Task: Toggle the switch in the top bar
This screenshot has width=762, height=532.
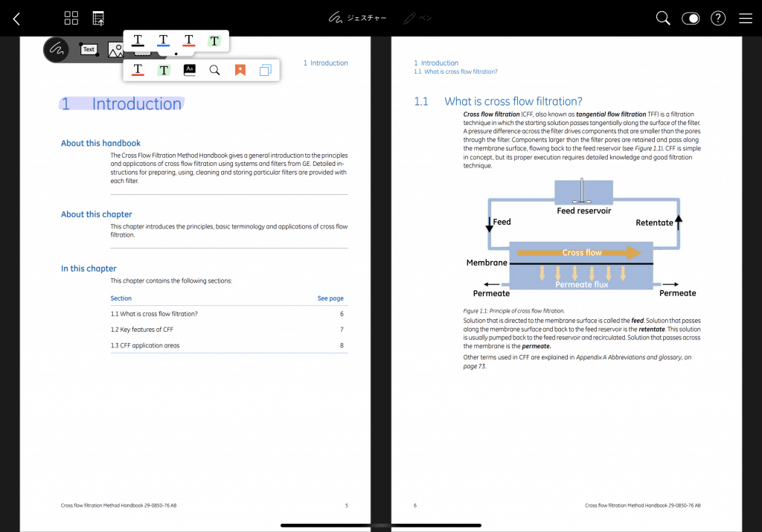Action: 691,19
